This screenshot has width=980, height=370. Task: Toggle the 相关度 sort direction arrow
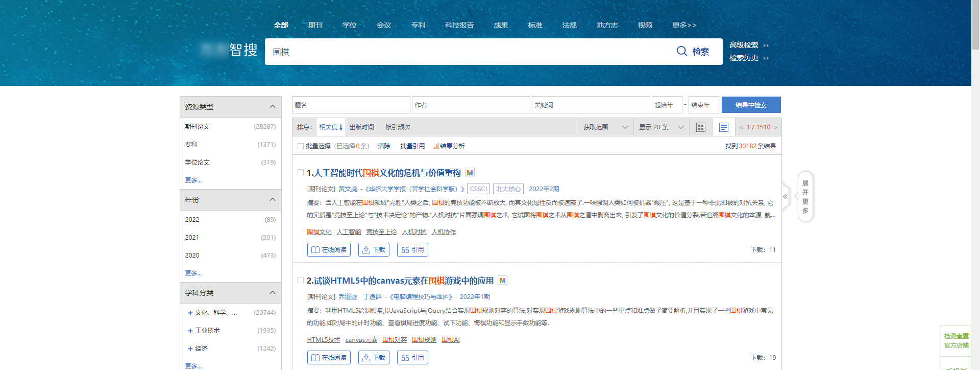(341, 127)
